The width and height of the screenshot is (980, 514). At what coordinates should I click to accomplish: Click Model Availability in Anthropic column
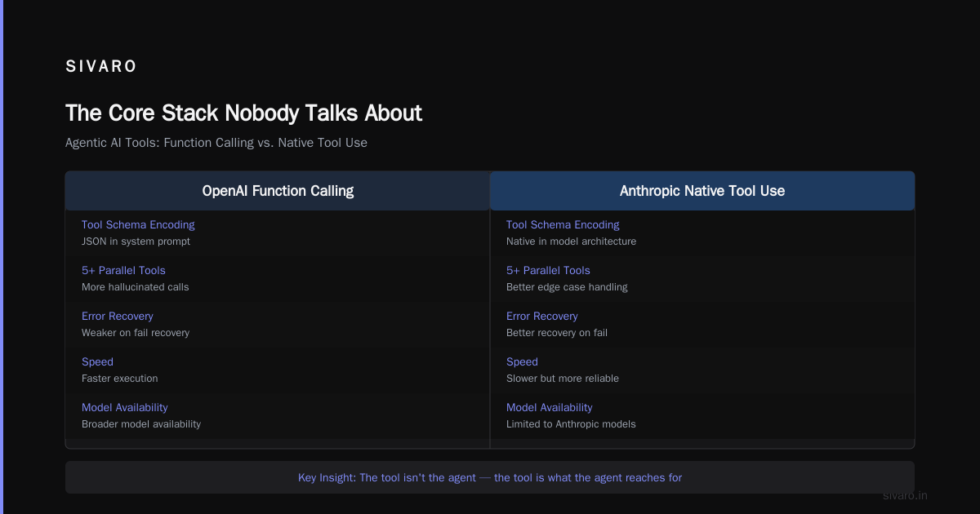[550, 407]
